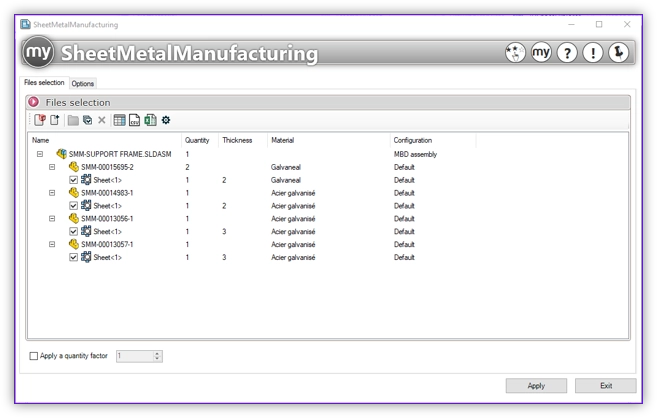This screenshot has height=418, width=657.
Task: Click 'Galvaneal' material of SMM-00015695-2 row
Action: [286, 167]
